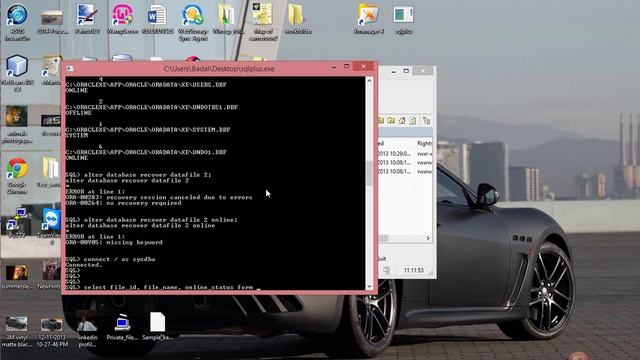Close the sqlplus.exe window
This screenshot has width=640, height=360.
363,67
